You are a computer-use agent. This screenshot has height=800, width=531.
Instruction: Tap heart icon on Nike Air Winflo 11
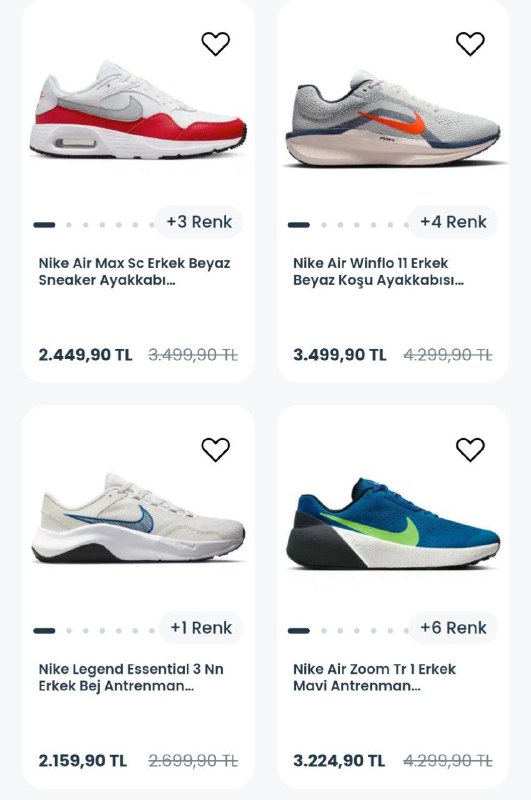point(470,44)
